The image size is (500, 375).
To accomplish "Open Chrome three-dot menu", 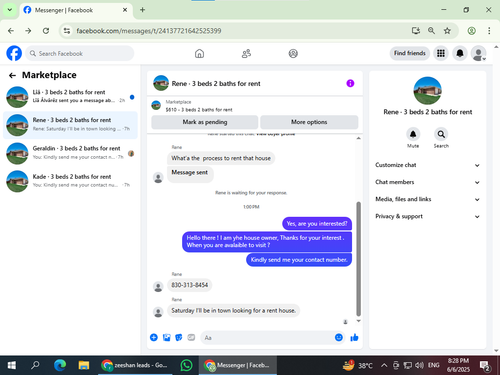I will (x=489, y=31).
